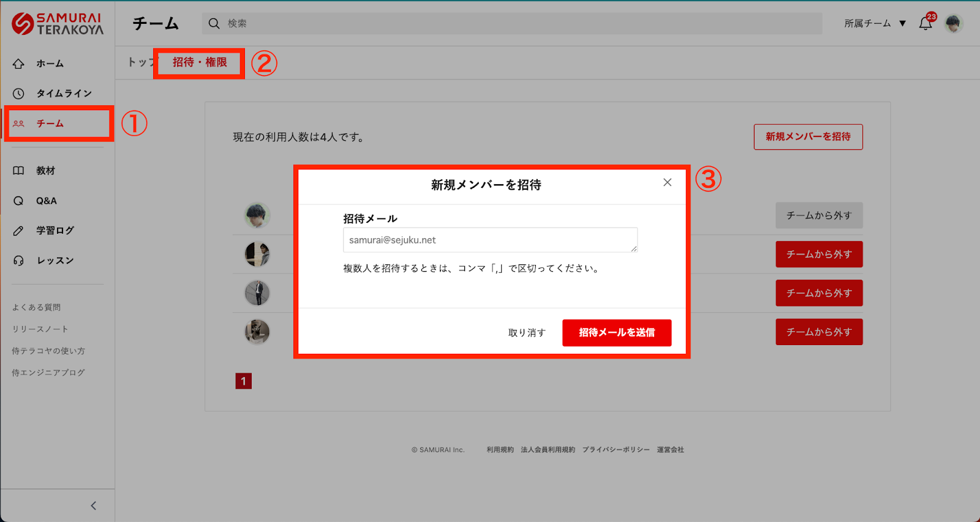
Task: Open Q&A magnifier icon in sidebar
Action: (18, 201)
